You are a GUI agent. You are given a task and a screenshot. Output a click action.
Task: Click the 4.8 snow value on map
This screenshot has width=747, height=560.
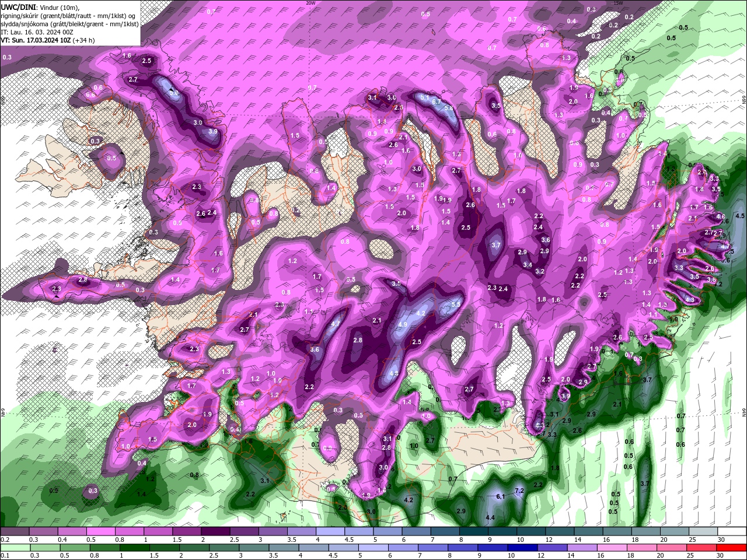coord(393,373)
